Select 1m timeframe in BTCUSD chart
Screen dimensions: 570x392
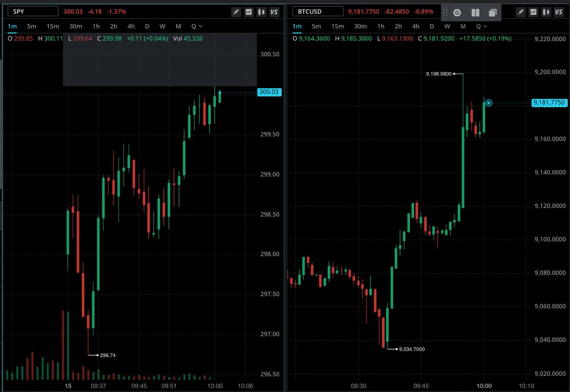pyautogui.click(x=297, y=26)
